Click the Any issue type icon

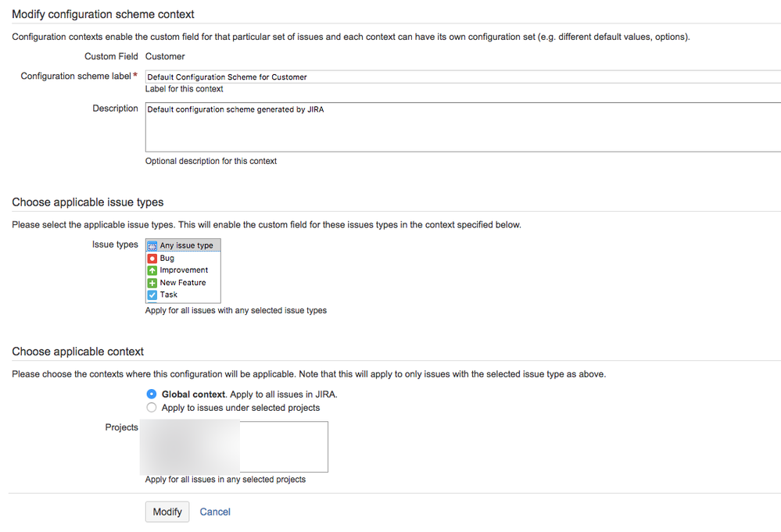point(152,245)
